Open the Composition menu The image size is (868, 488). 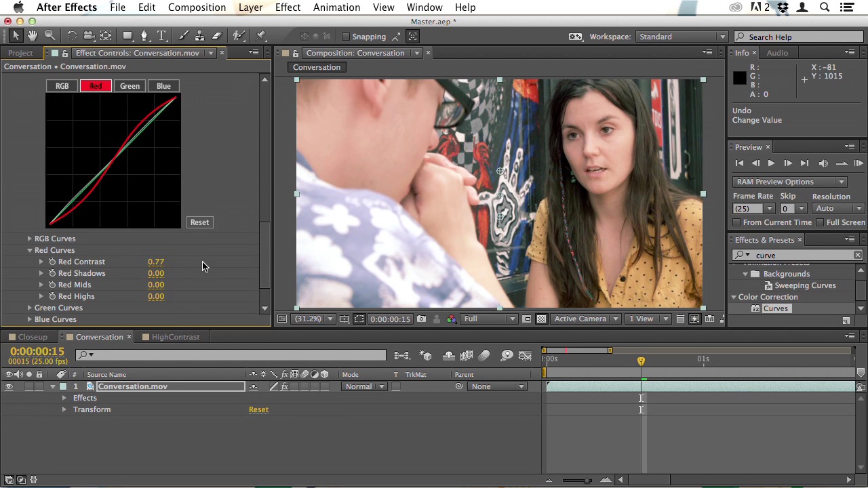pyautogui.click(x=197, y=7)
